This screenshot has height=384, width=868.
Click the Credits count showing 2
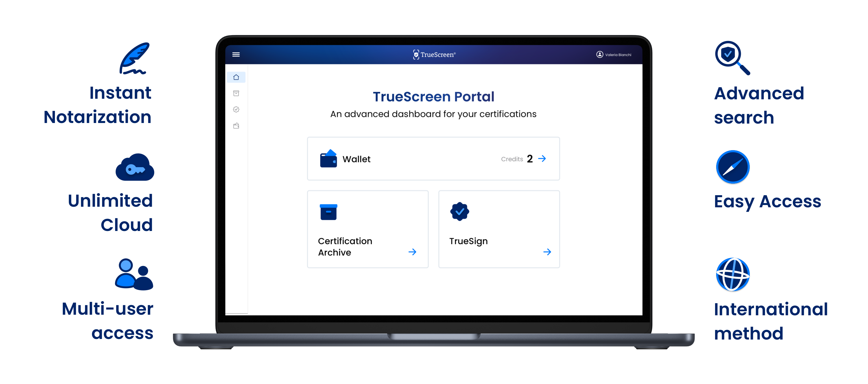click(x=529, y=159)
